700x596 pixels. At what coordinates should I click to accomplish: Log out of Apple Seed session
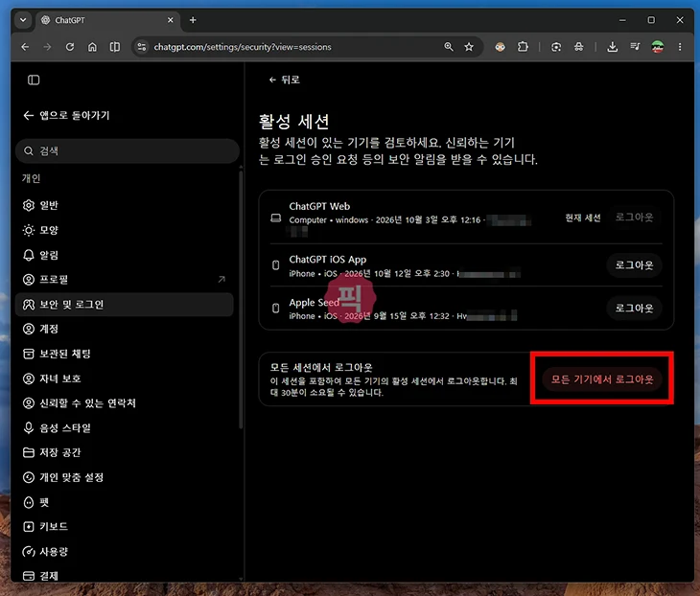tap(634, 308)
